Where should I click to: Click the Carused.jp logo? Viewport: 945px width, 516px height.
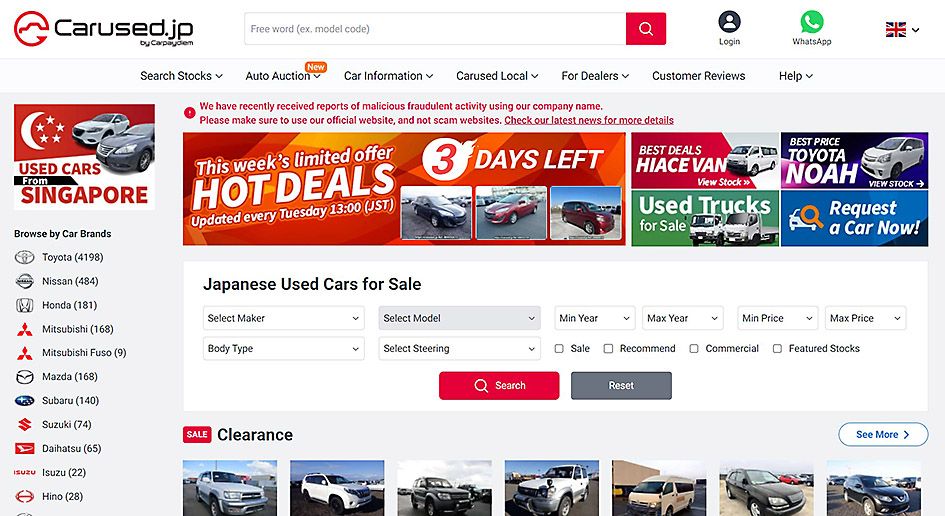pyautogui.click(x=104, y=28)
